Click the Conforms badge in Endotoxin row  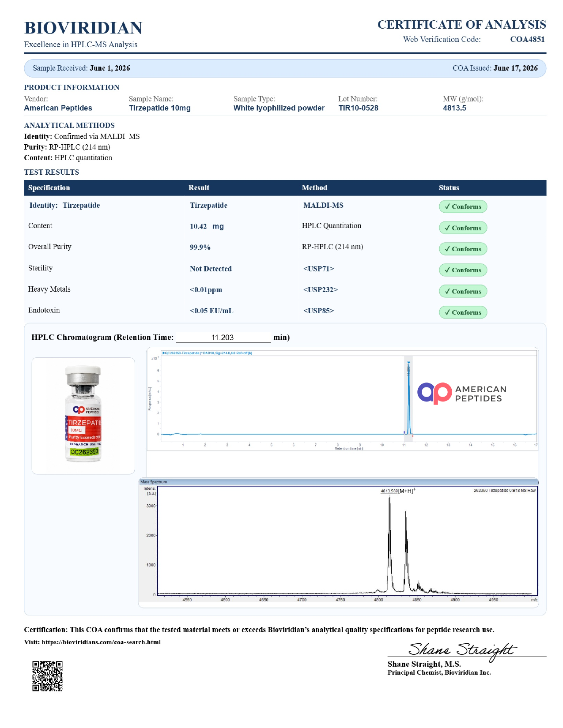tap(463, 312)
